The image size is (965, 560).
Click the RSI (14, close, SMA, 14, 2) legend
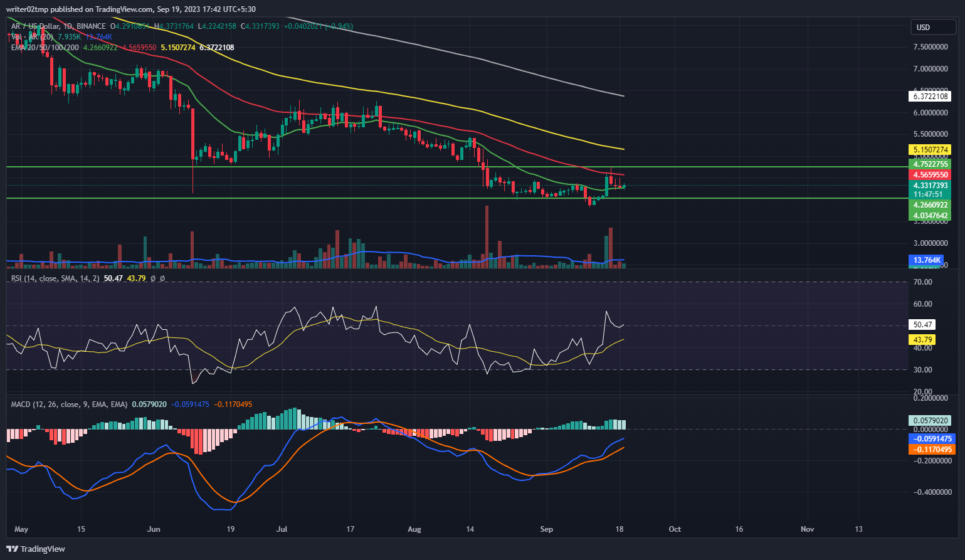click(55, 278)
